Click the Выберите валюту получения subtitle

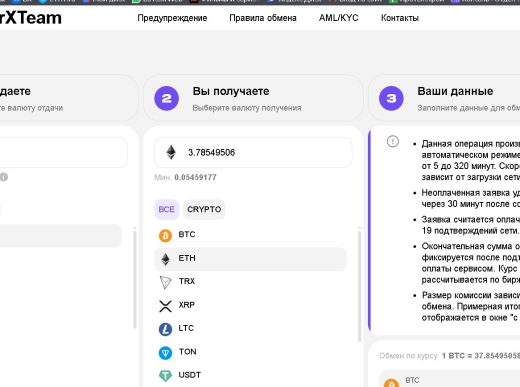click(247, 108)
